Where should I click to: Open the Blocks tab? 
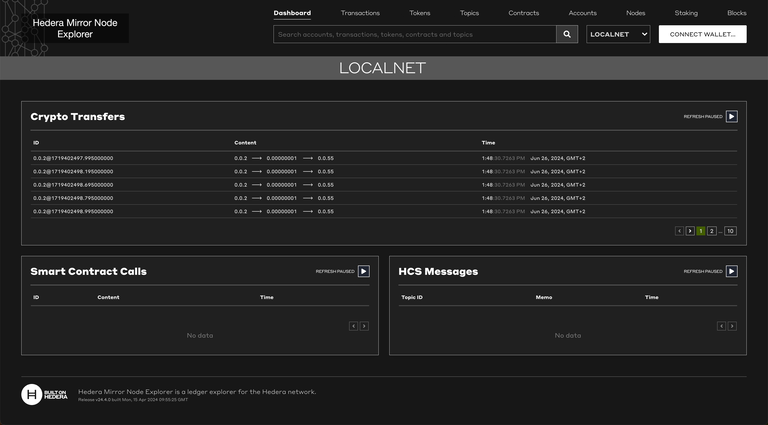coord(737,13)
